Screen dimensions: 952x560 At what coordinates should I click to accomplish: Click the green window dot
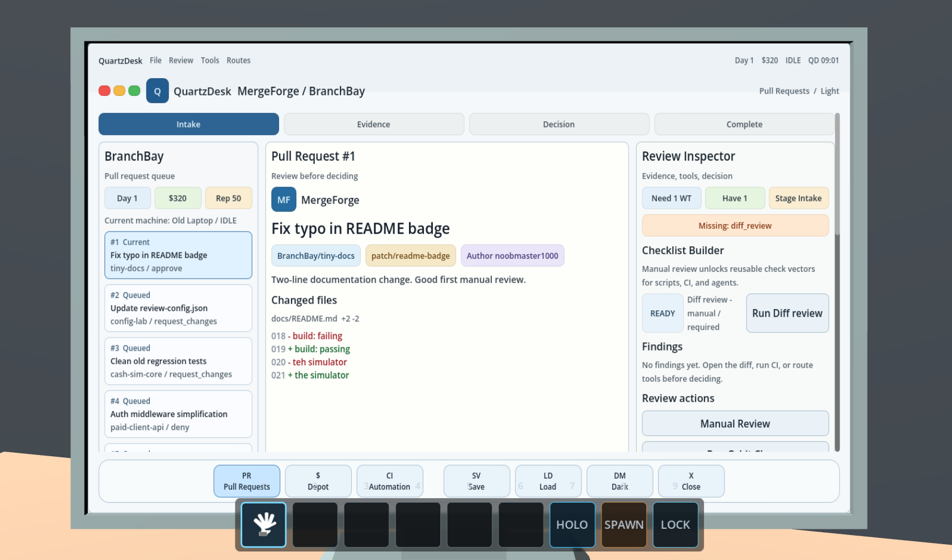point(134,91)
